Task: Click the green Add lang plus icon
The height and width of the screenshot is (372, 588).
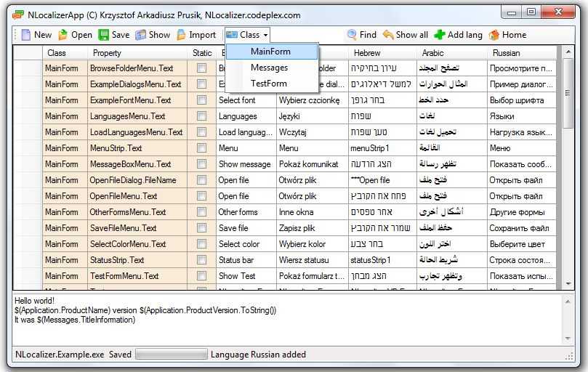Action: pyautogui.click(x=439, y=35)
